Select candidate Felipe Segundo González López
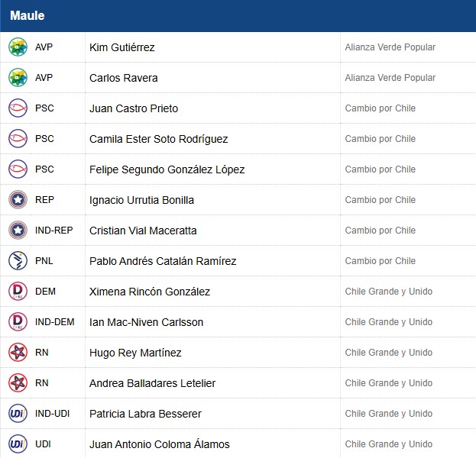This screenshot has width=476, height=458. (167, 169)
